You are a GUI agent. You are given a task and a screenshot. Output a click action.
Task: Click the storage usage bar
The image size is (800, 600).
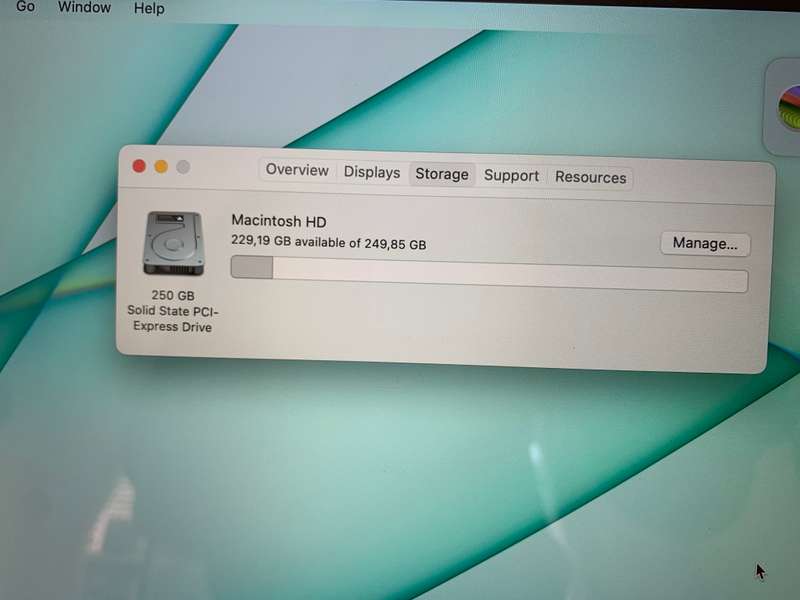click(489, 274)
